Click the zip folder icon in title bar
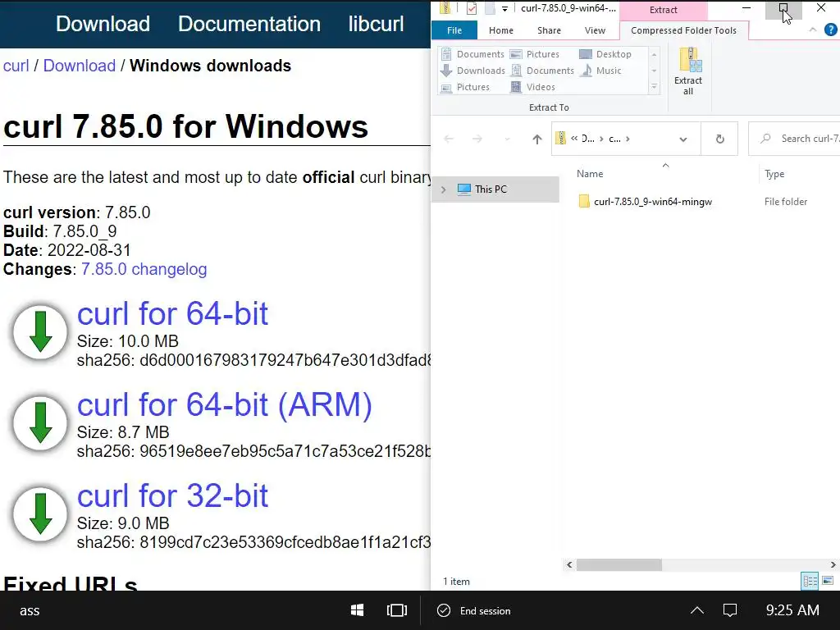The image size is (840, 630). click(445, 8)
